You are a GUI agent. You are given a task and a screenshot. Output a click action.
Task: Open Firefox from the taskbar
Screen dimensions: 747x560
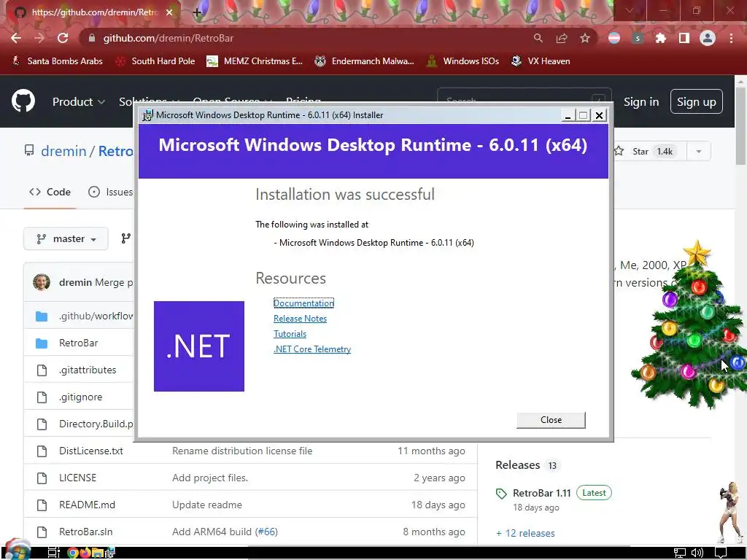pyautogui.click(x=85, y=553)
